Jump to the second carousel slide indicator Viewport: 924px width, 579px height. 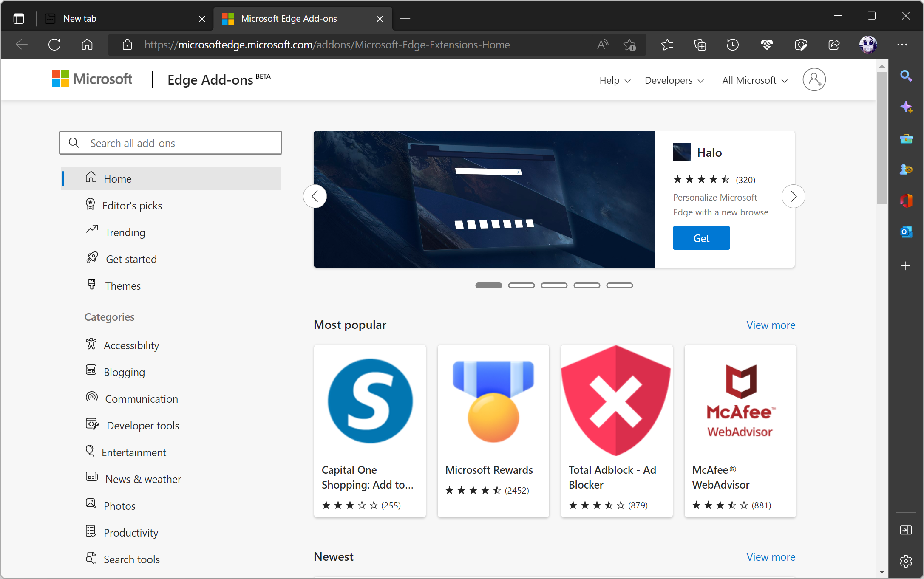(521, 285)
